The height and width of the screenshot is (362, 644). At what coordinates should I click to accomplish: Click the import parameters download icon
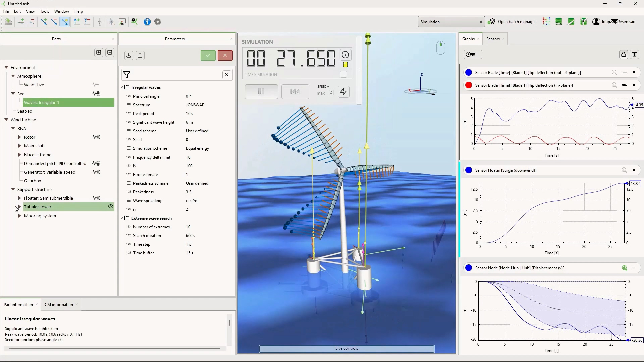click(x=129, y=56)
